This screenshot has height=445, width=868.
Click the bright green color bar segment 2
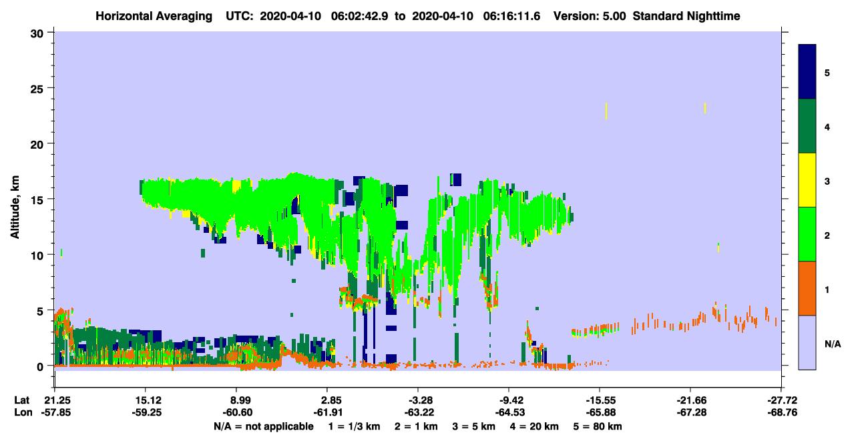point(807,234)
